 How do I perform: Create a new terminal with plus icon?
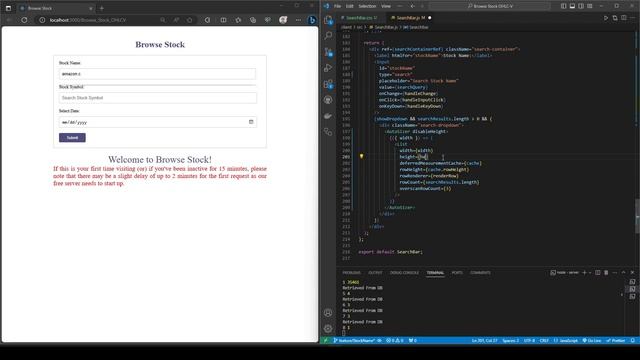584,273
